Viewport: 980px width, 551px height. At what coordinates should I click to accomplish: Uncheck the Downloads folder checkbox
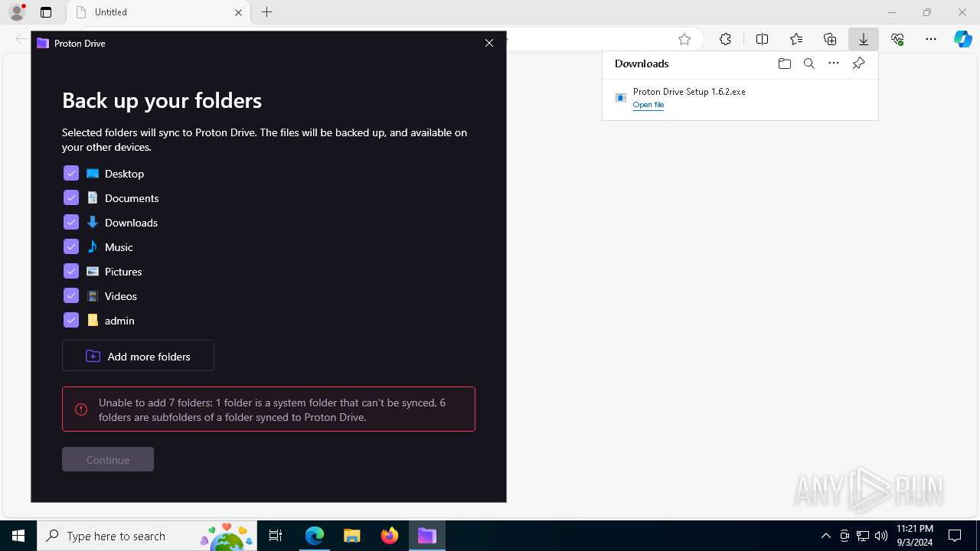pos(71,222)
